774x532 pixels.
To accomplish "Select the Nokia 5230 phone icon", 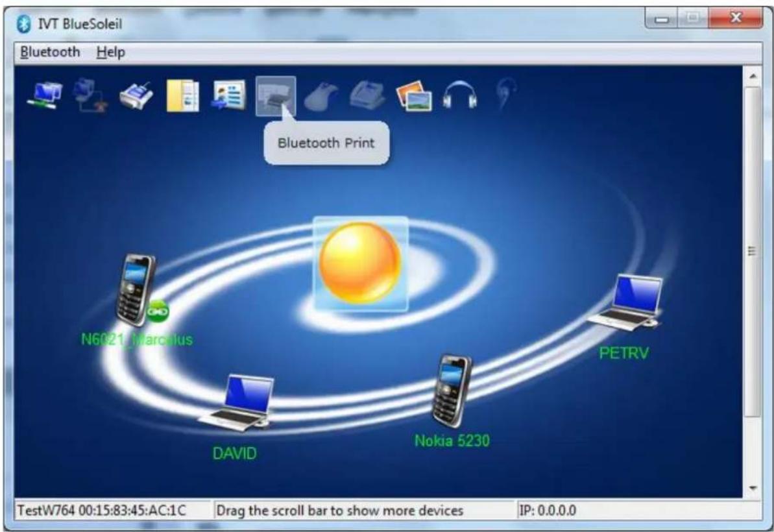I will [x=451, y=391].
